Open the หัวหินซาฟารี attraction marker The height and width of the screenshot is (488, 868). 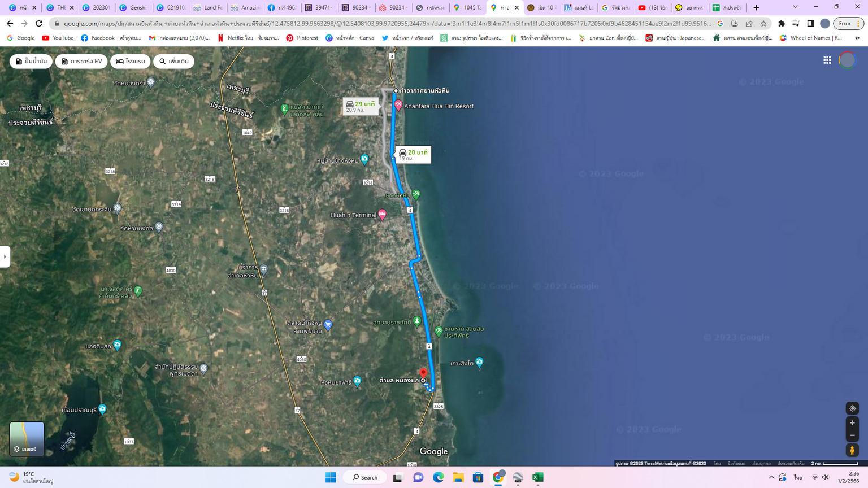pyautogui.click(x=357, y=382)
